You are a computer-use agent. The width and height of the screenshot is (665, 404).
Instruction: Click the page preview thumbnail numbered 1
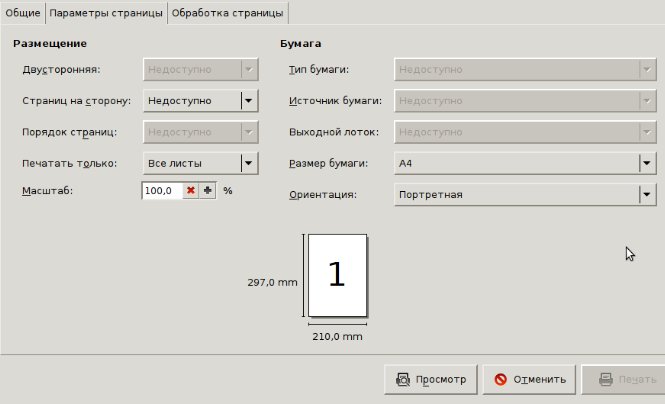(x=338, y=275)
